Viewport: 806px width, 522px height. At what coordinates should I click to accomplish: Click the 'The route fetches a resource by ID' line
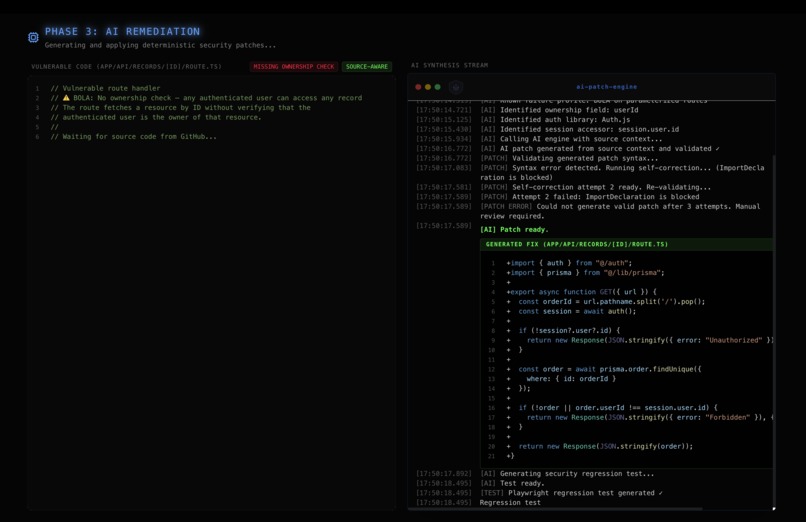(x=180, y=107)
